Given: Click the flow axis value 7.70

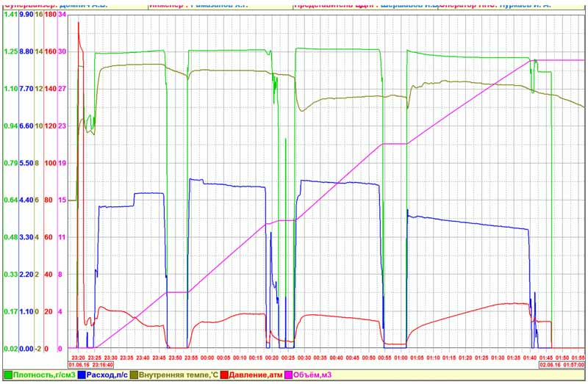Looking at the screenshot, I should click(26, 89).
